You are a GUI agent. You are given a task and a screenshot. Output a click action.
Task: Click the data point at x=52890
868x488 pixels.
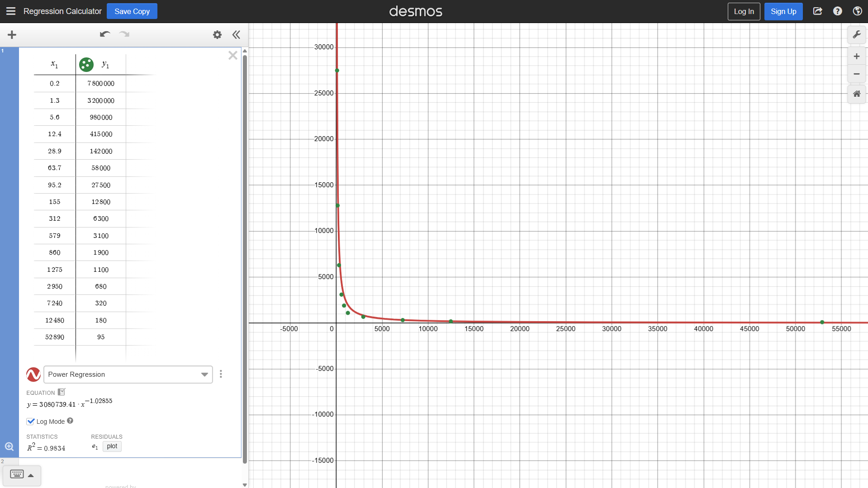(822, 322)
